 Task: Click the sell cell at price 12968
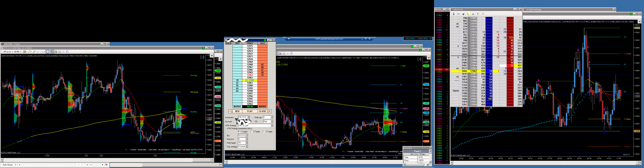[x=262, y=64]
